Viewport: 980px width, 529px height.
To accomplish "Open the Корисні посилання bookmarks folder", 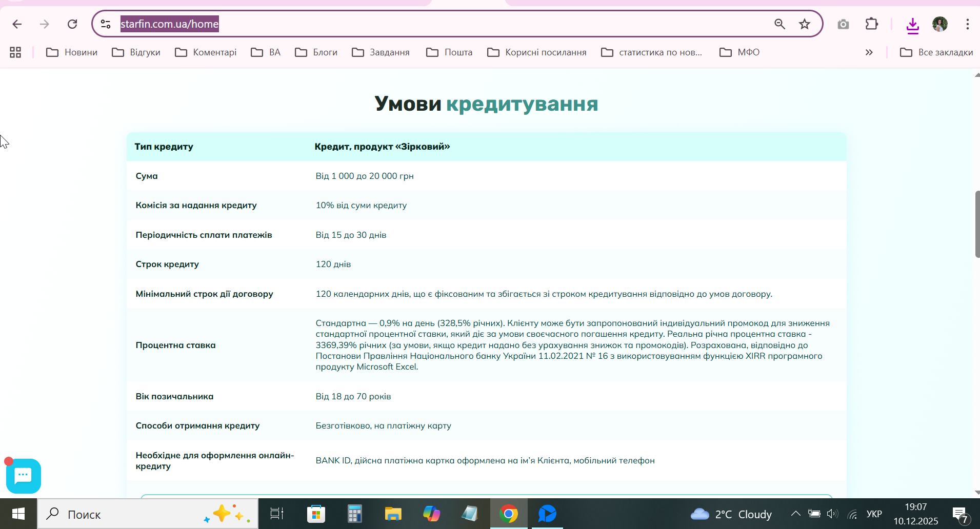I will click(x=536, y=52).
